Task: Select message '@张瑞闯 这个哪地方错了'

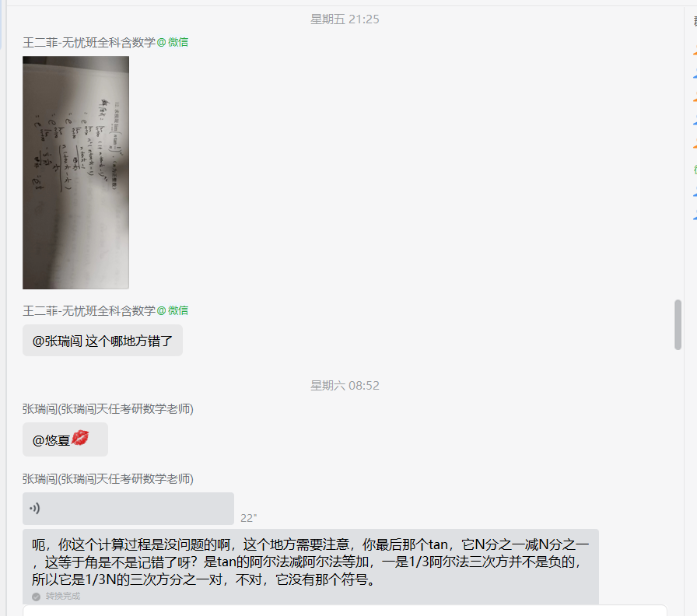Action: click(103, 341)
